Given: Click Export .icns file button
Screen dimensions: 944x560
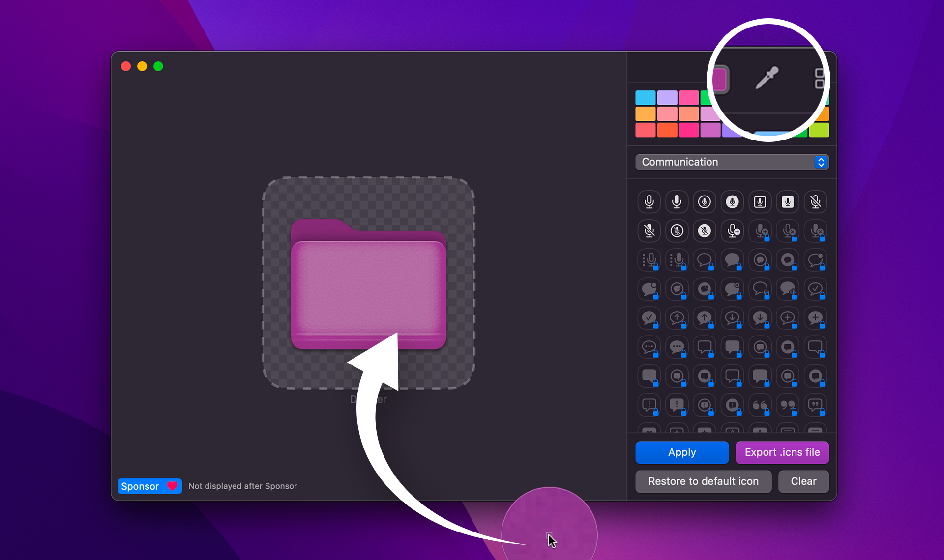Looking at the screenshot, I should point(783,453).
